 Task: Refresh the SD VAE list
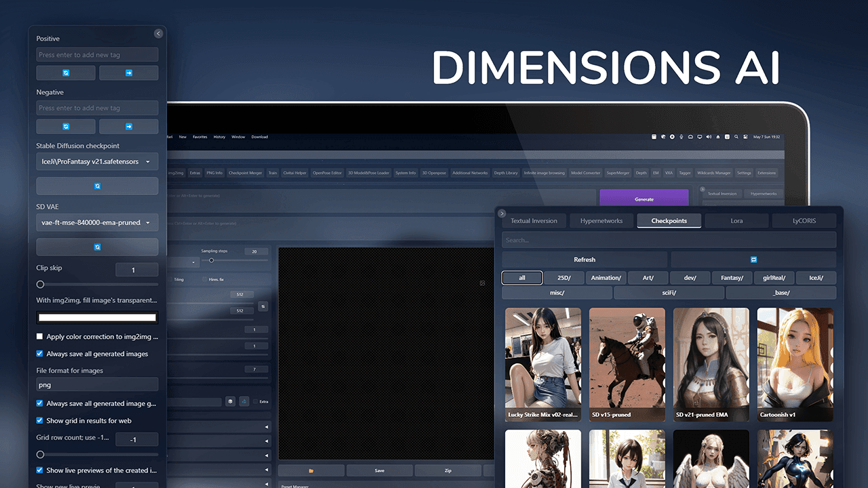click(x=97, y=247)
